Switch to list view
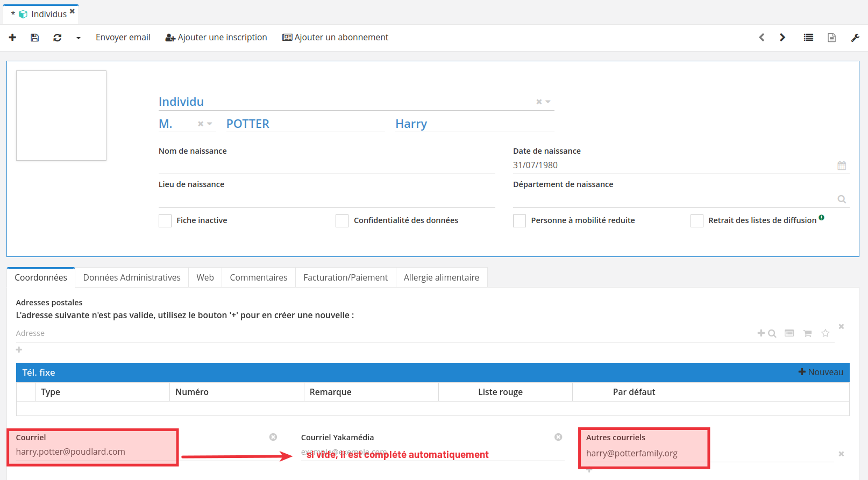Viewport: 868px width, 480px height. point(808,37)
